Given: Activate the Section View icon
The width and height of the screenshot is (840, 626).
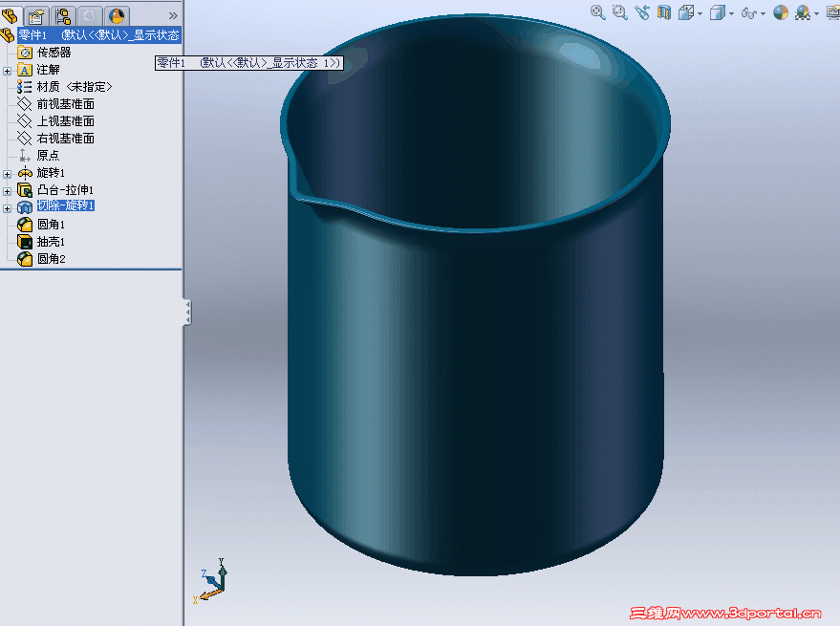Looking at the screenshot, I should click(663, 12).
